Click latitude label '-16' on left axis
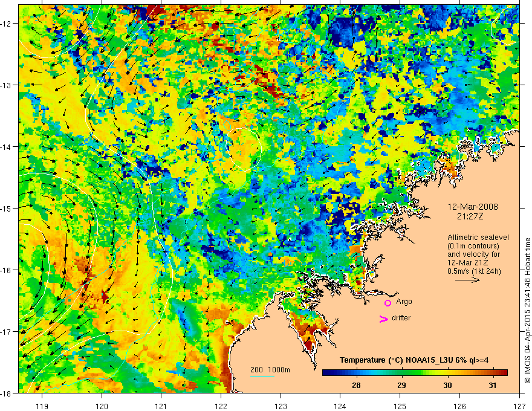 [x=7, y=270]
